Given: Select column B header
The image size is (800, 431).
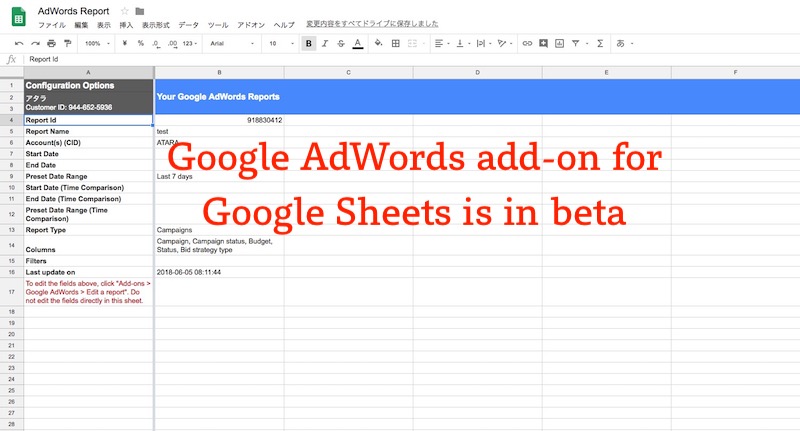Looking at the screenshot, I should pos(219,72).
